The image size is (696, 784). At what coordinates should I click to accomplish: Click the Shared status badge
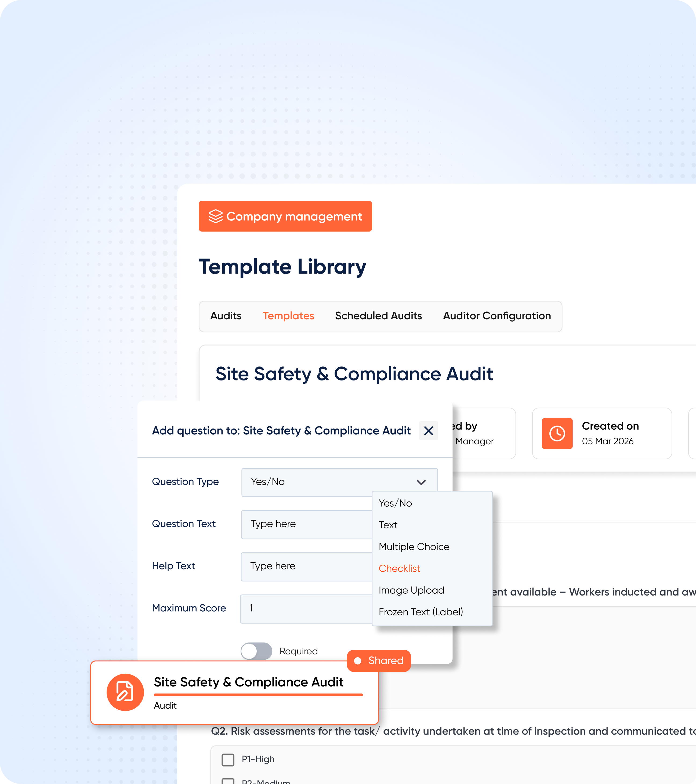tap(379, 660)
